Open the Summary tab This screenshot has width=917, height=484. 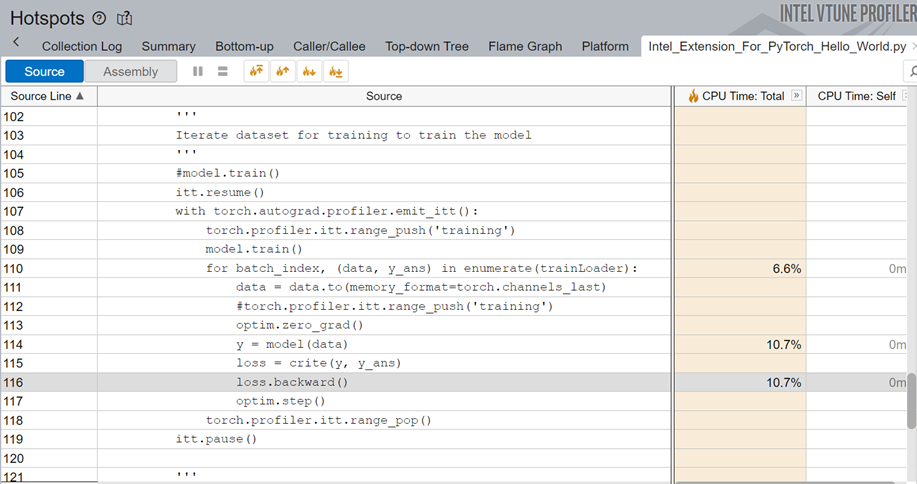coord(168,46)
